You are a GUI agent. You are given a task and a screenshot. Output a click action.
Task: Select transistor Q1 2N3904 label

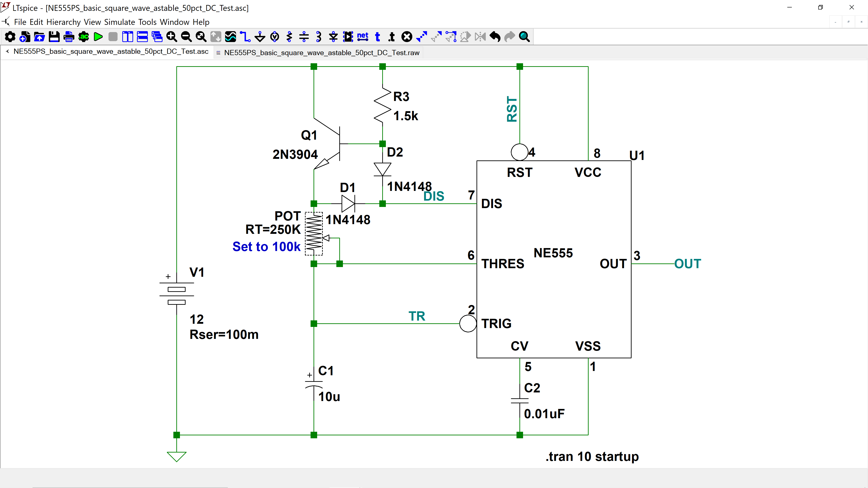point(295,155)
